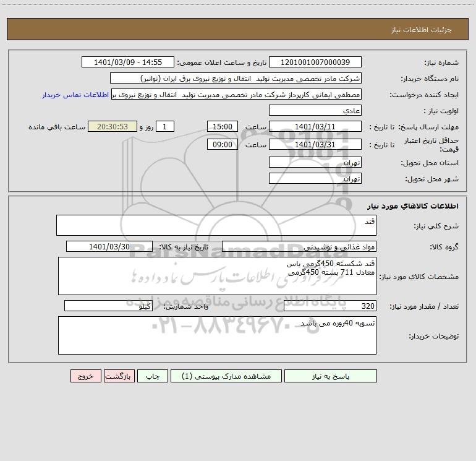This screenshot has height=461, width=476.
Task: Click buyer notes box تسویه 40روزه می باشد
Action: [x=217, y=335]
